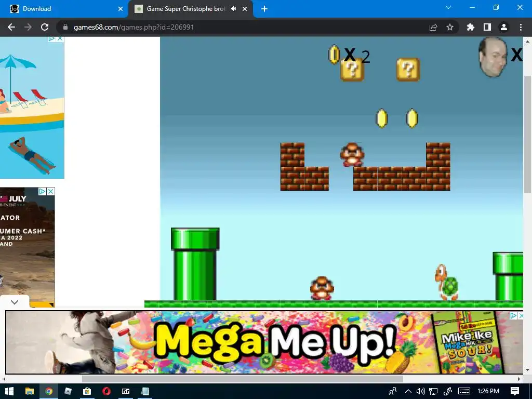Click the Goomba walking on the ground
Image resolution: width=532 pixels, height=399 pixels.
pyautogui.click(x=322, y=288)
